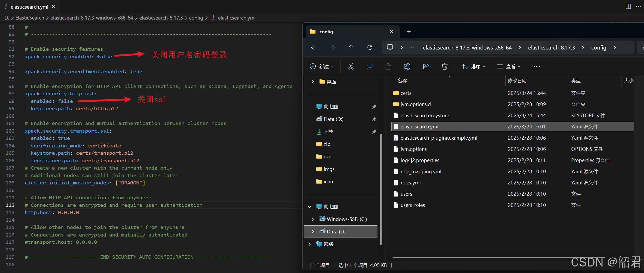This screenshot has width=644, height=273.
Task: Open the jvm.options.d folder
Action: [x=513, y=104]
